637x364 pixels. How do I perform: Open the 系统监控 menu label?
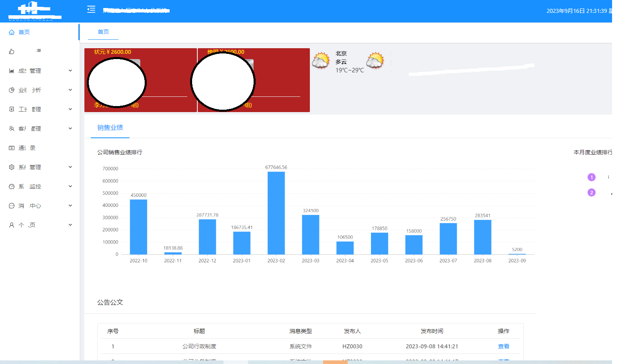pyautogui.click(x=30, y=186)
